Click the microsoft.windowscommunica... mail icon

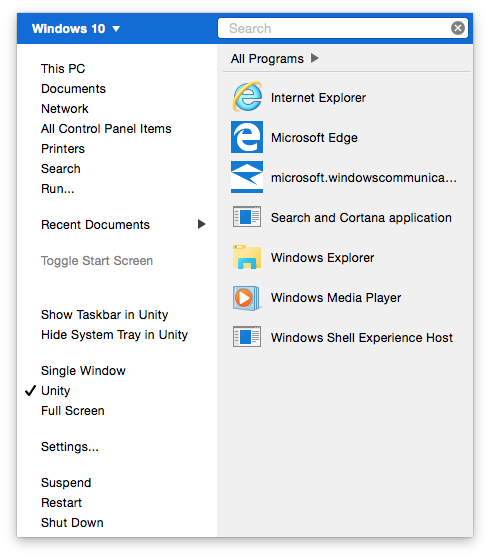(x=247, y=177)
